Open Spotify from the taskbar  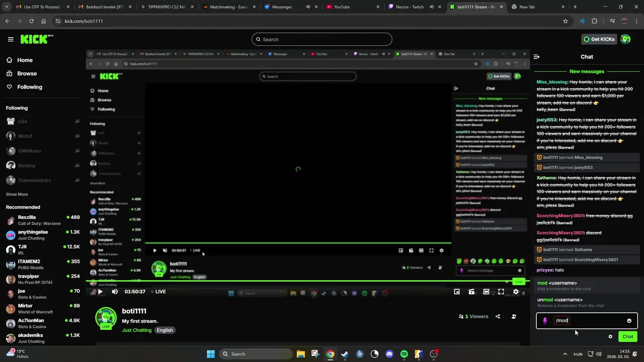(x=404, y=354)
